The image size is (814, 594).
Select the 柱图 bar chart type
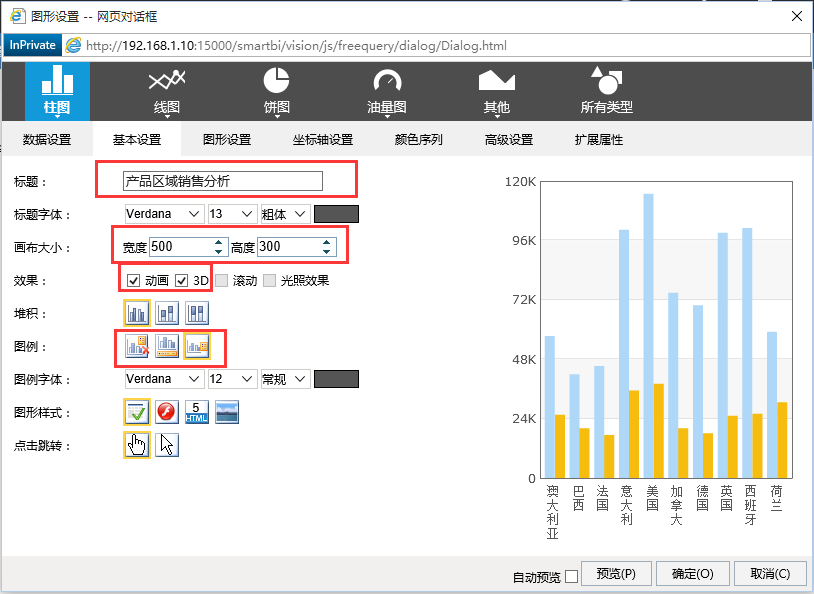point(57,91)
